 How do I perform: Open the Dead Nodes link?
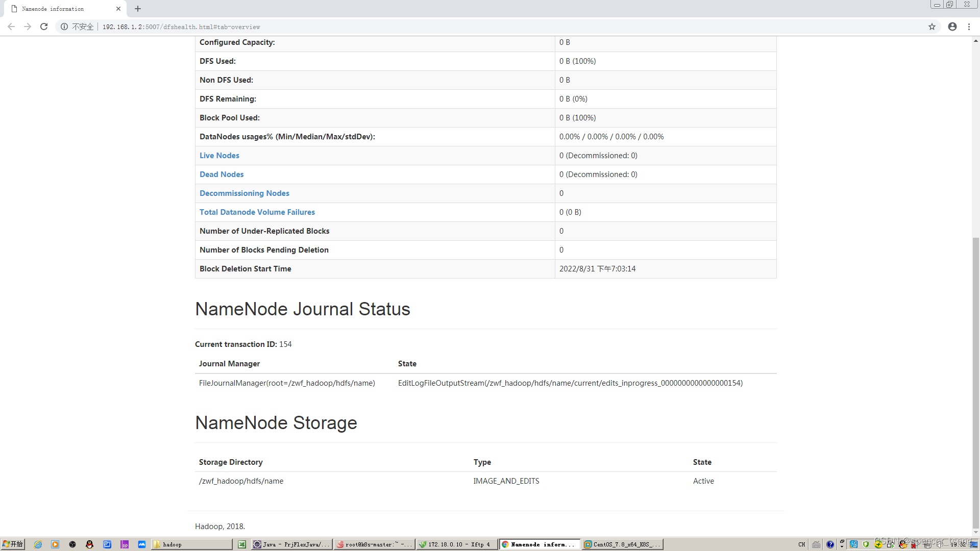tap(222, 174)
